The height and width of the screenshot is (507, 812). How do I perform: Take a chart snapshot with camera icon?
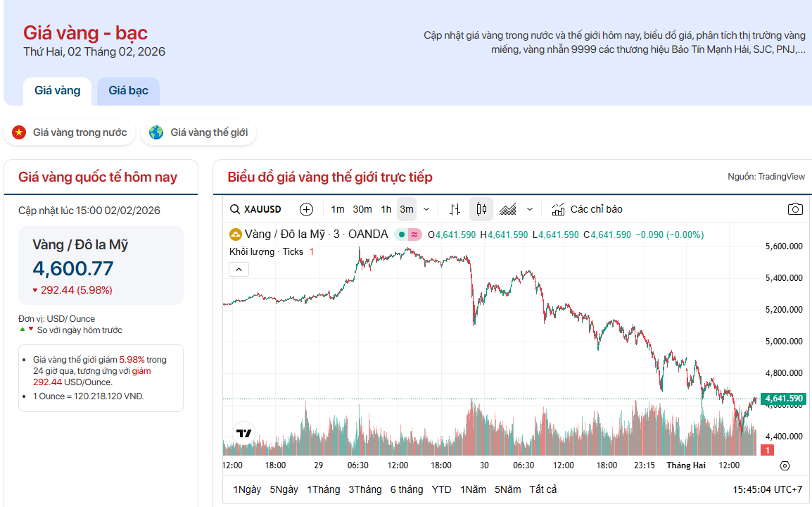[795, 209]
